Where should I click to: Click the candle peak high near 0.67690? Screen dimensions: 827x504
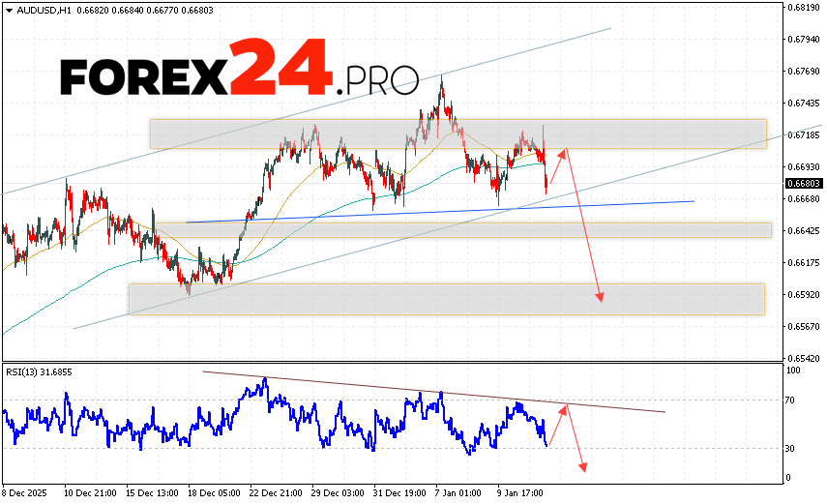(442, 76)
